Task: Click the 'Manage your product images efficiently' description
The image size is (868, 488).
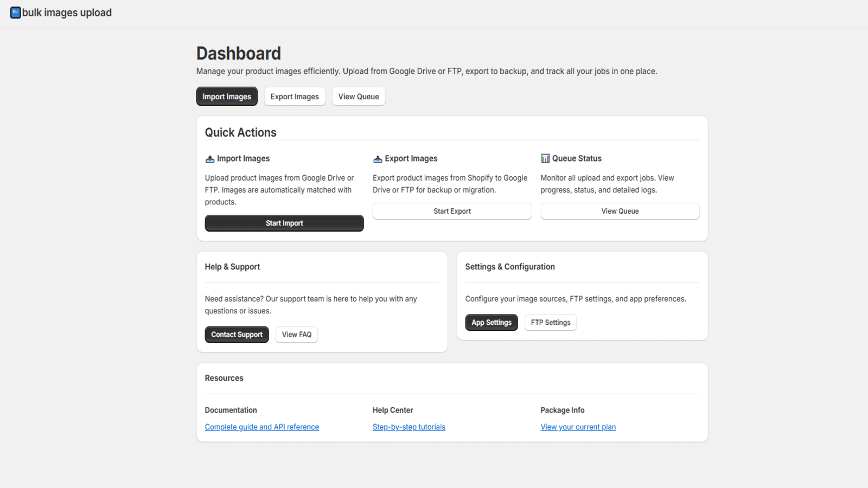Action: tap(427, 71)
